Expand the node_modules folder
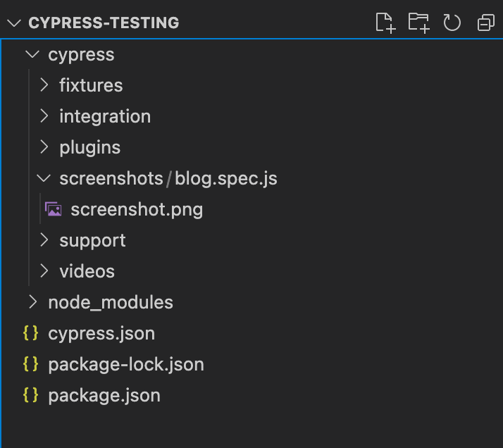 [x=32, y=302]
